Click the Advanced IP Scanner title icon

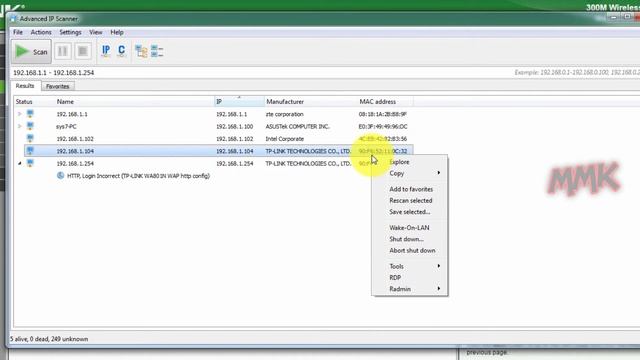pos(13,19)
